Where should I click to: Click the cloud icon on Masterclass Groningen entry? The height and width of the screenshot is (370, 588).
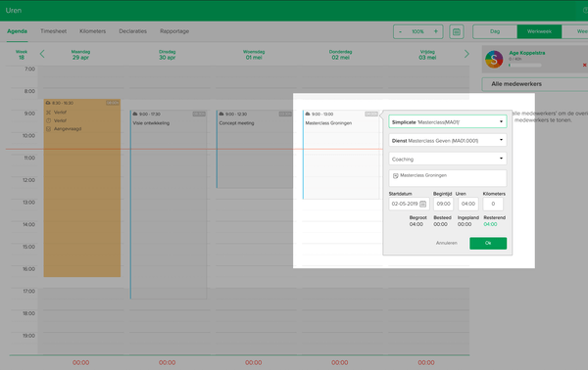point(308,114)
